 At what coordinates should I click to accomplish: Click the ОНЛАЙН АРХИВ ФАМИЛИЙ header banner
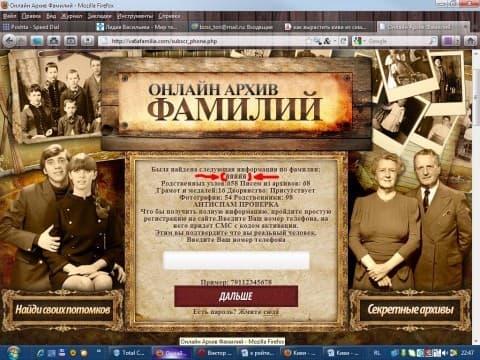(x=236, y=104)
